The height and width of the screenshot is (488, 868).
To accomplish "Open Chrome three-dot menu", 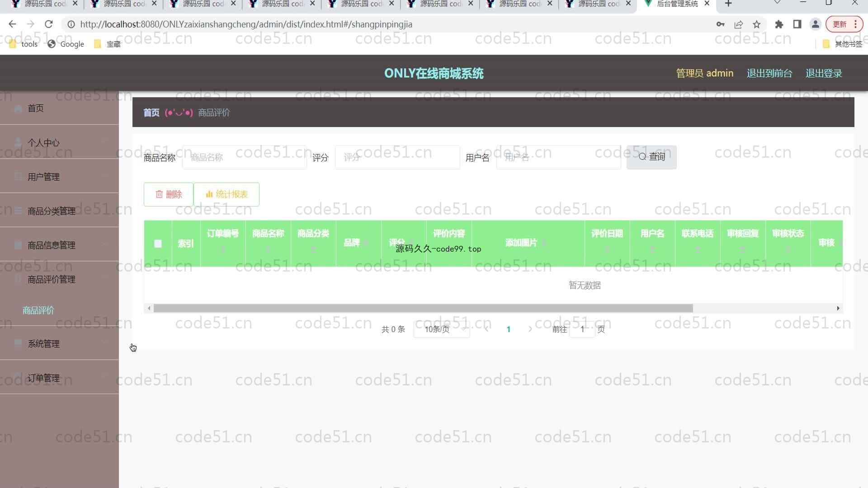I will click(x=856, y=24).
